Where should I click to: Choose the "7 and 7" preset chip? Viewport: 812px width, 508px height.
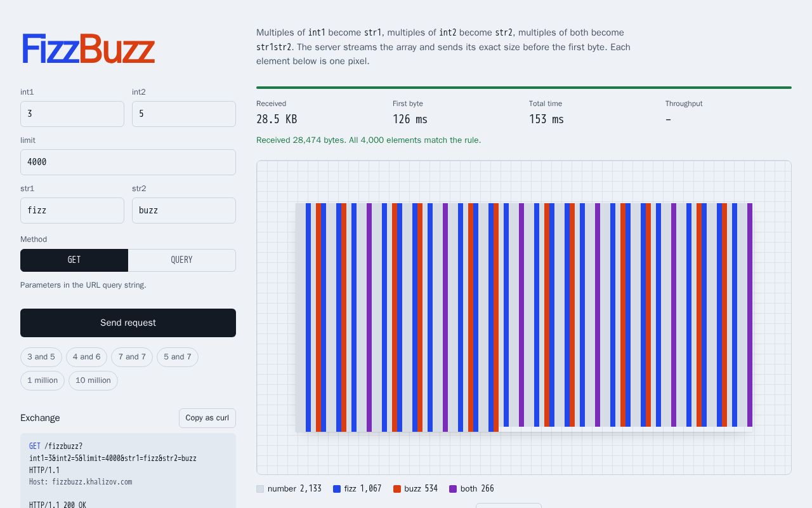click(132, 357)
